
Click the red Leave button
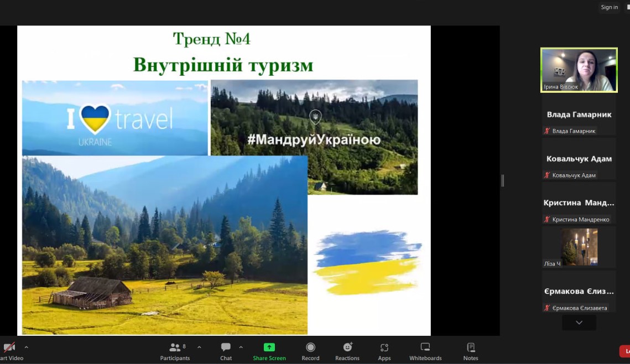(625, 351)
